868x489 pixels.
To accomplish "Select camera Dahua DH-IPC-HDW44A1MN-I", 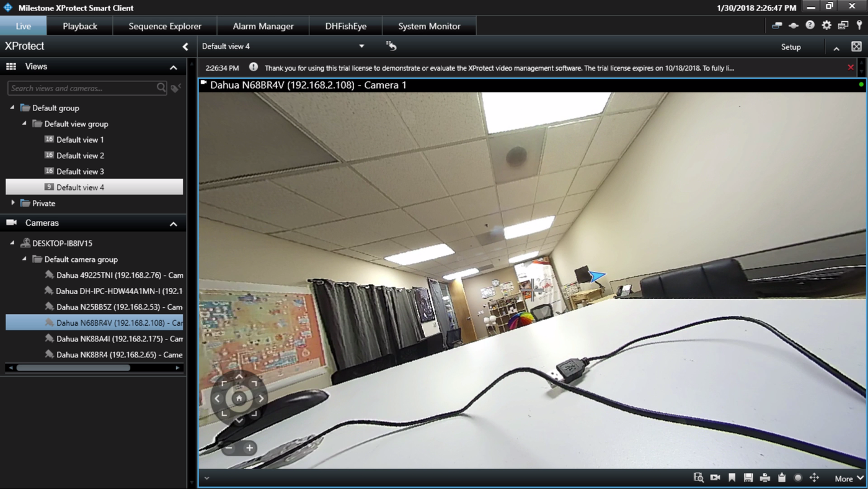I will pyautogui.click(x=113, y=291).
